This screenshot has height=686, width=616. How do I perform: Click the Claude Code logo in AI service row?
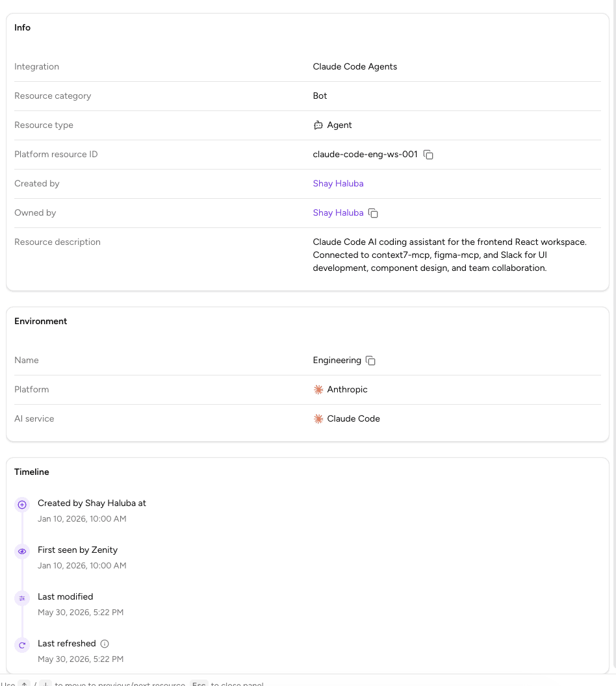(318, 419)
